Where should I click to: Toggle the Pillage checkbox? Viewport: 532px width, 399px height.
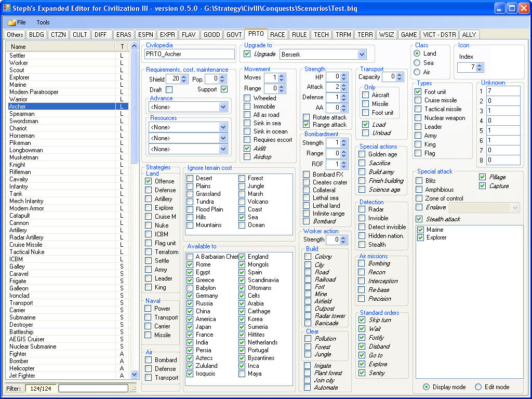(483, 177)
